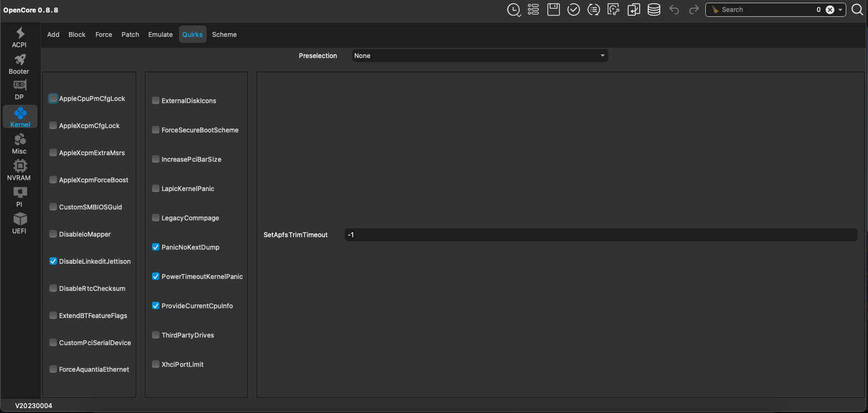Enable LapicKernelPanic quirk
Viewport: 868px width, 413px height.
[x=156, y=189]
